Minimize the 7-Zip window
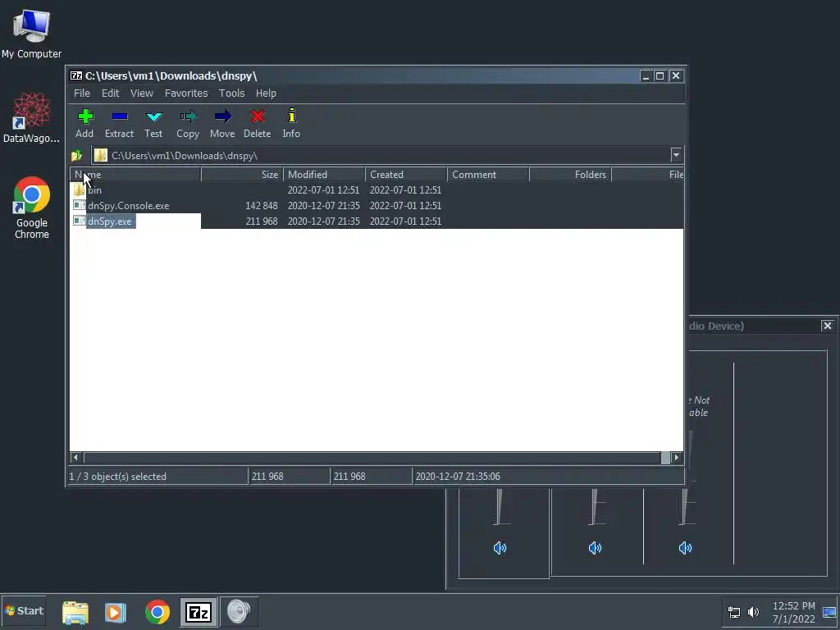The image size is (840, 630). [x=646, y=76]
